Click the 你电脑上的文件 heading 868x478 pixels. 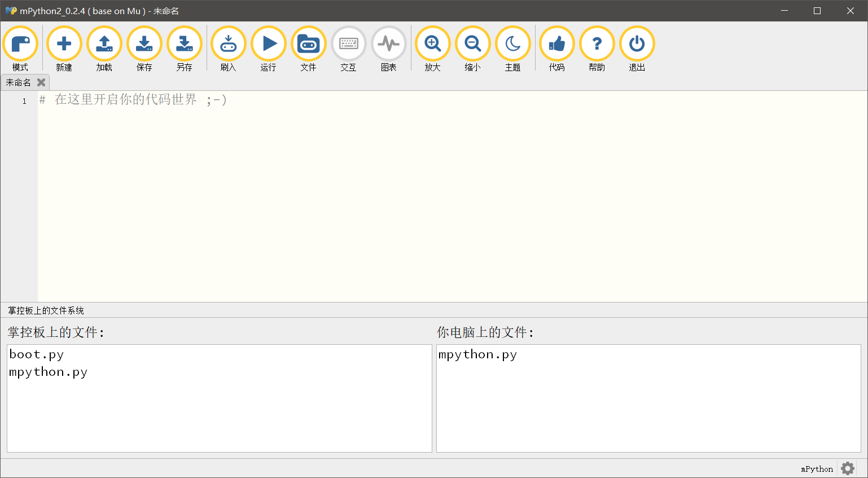pyautogui.click(x=485, y=332)
